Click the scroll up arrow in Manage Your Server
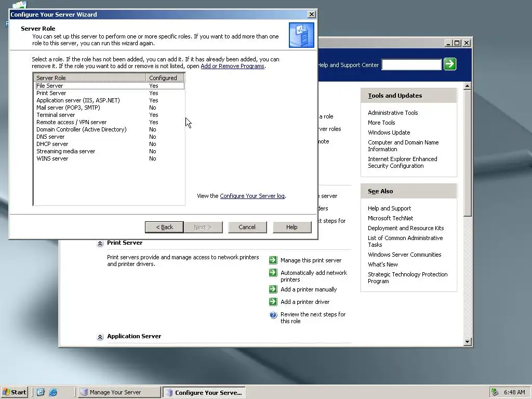 coord(467,86)
